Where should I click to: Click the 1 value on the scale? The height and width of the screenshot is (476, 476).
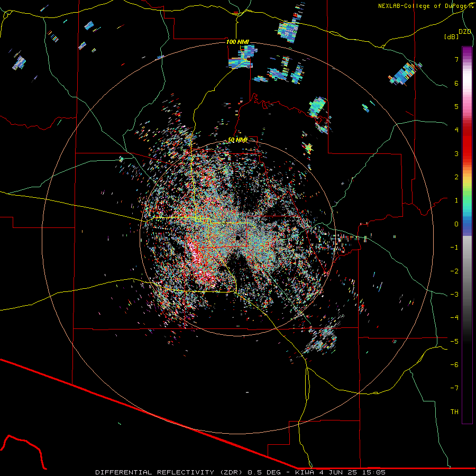click(456, 200)
